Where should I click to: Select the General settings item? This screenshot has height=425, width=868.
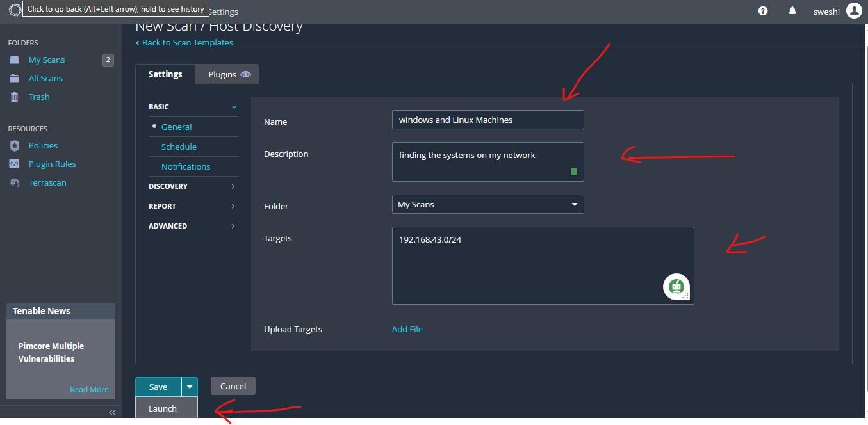(178, 126)
